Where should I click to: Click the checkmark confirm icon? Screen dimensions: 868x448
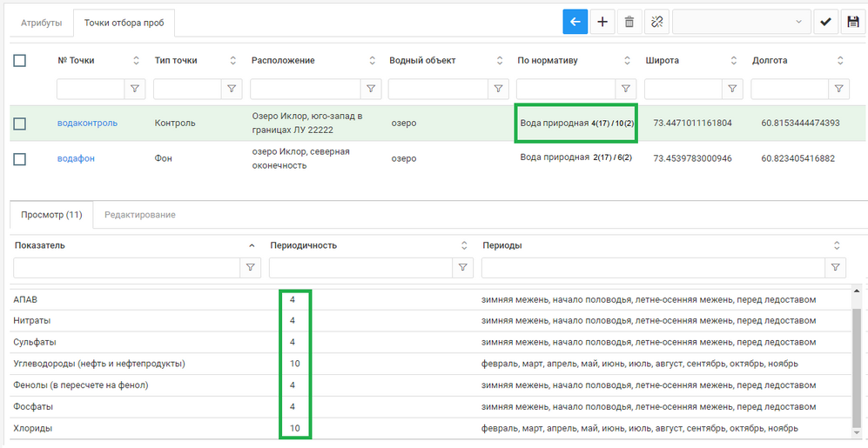(x=825, y=23)
